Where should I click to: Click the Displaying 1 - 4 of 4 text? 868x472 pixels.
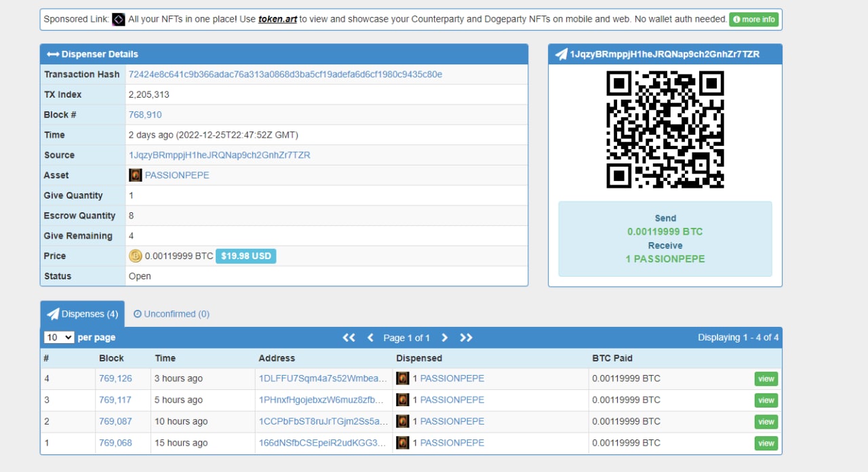(x=738, y=338)
